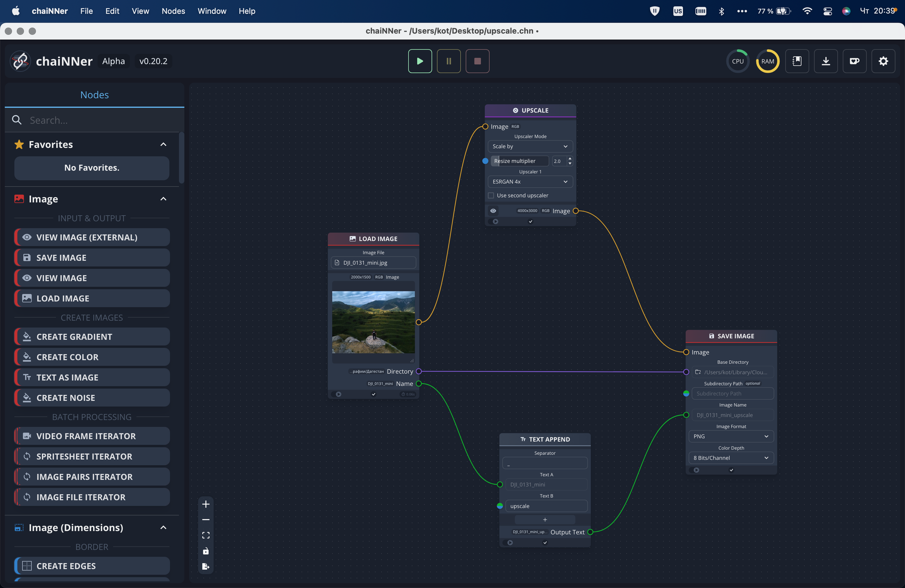The width and height of the screenshot is (905, 588).
Task: Click the zoom in plus canvas control
Action: click(x=206, y=504)
